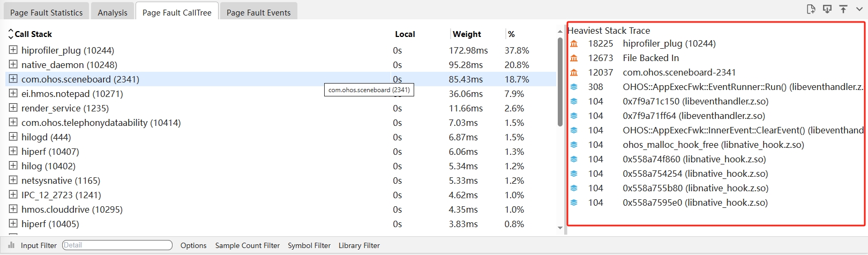Click orange icon beside hiprofiler_plug stack entry

574,44
